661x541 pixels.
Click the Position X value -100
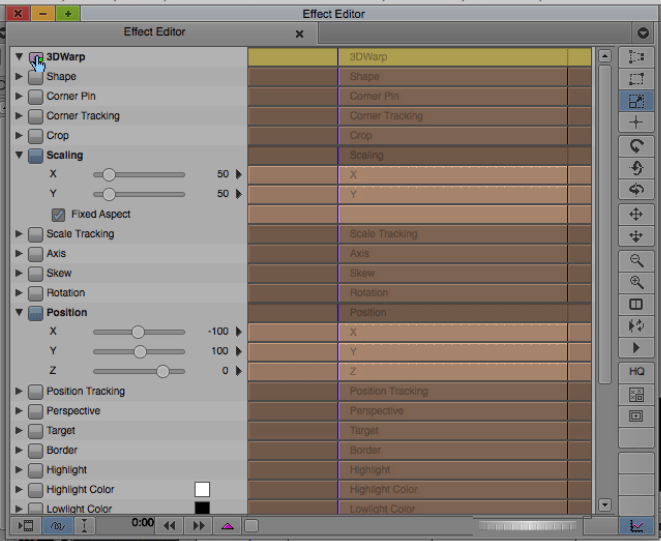[218, 331]
